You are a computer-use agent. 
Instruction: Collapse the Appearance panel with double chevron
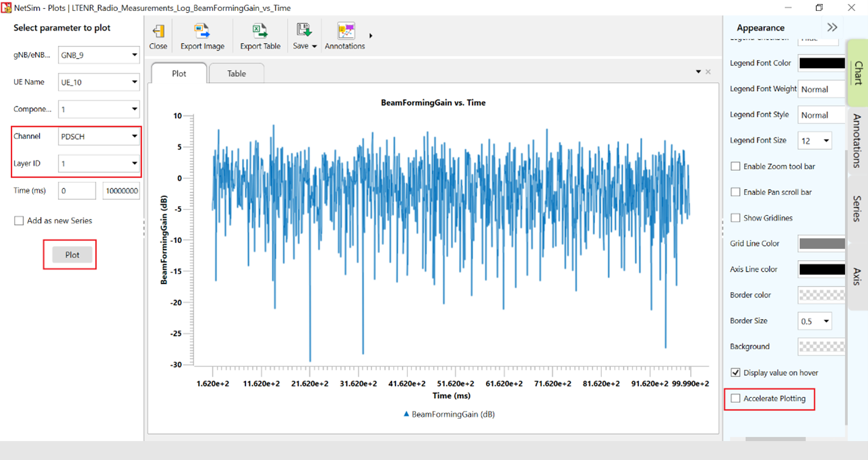pyautogui.click(x=832, y=28)
